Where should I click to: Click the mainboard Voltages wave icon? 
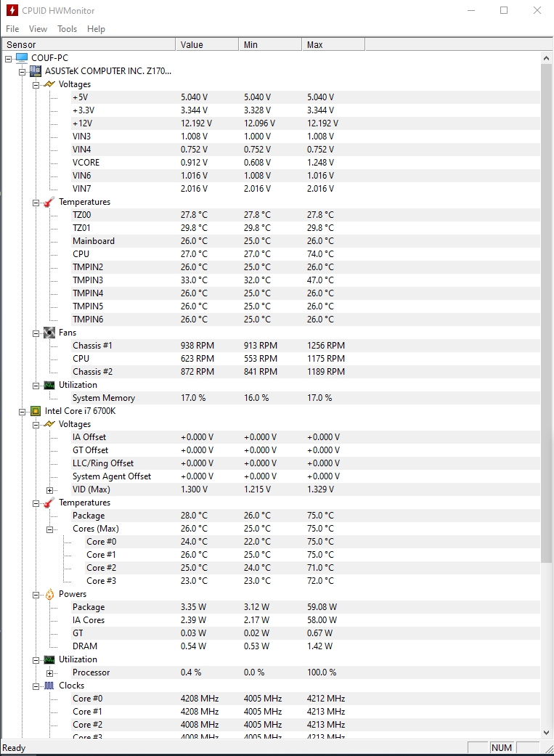[x=49, y=84]
